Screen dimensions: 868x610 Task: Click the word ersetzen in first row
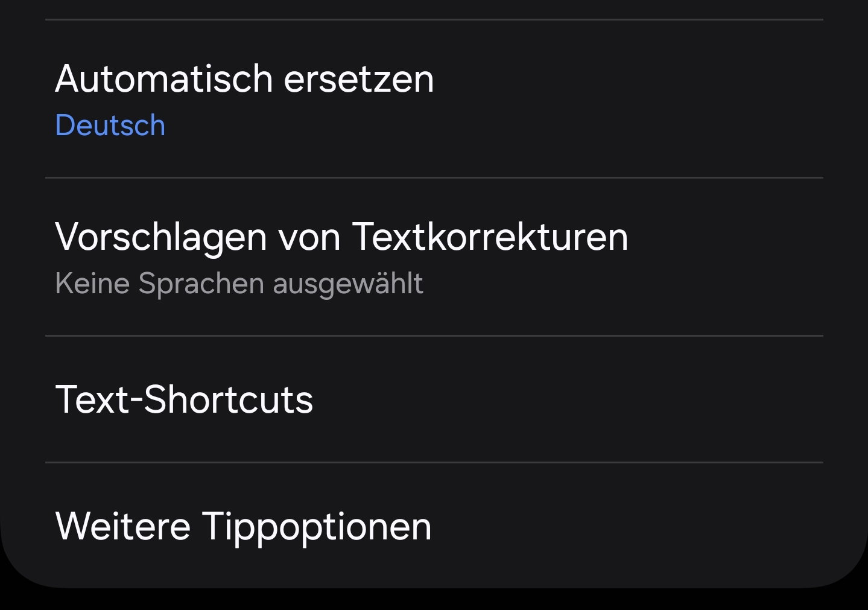click(x=358, y=79)
